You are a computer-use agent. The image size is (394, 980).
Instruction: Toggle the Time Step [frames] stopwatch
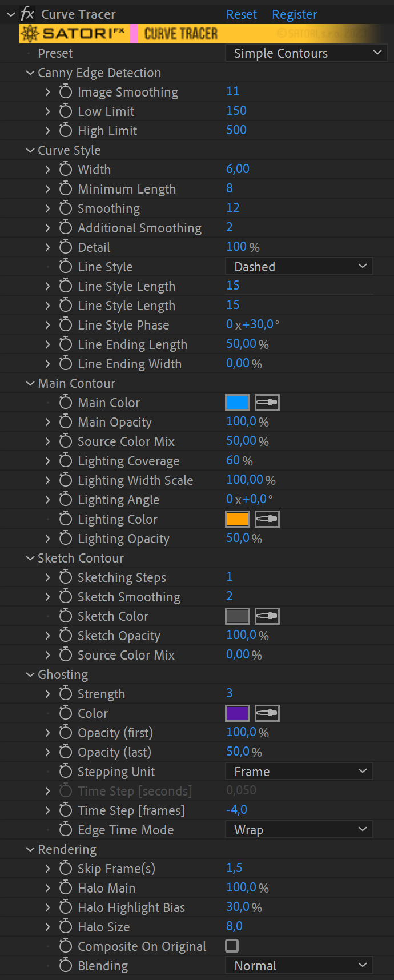click(x=66, y=810)
